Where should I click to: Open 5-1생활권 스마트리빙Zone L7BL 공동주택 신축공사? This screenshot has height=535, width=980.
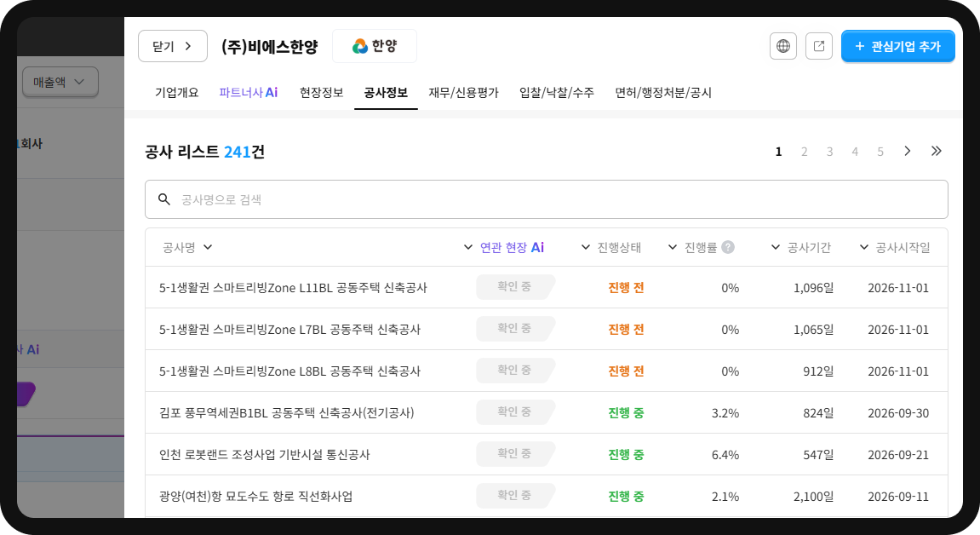click(x=290, y=330)
